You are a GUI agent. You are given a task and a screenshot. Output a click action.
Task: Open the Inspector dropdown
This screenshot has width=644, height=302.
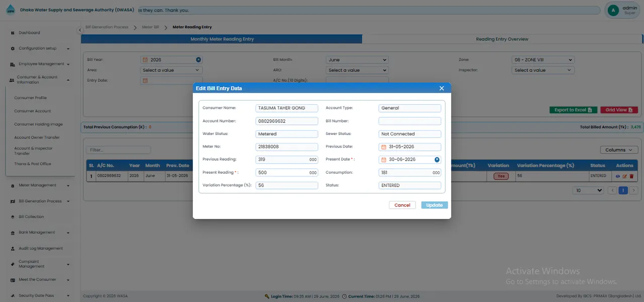[x=543, y=70]
